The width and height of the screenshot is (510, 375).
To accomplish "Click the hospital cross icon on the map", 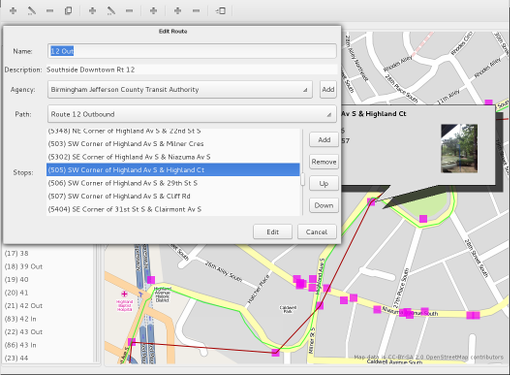I will pyautogui.click(x=124, y=294).
